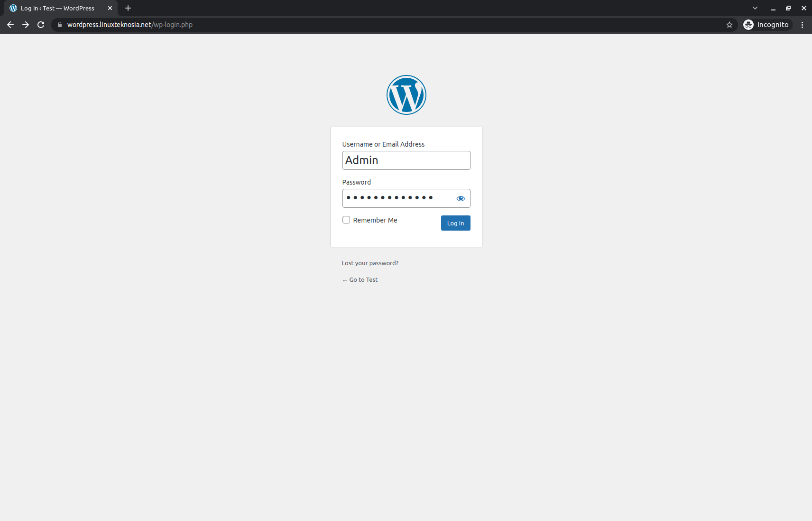The height and width of the screenshot is (521, 812).
Task: Click the browser back navigation icon
Action: tap(10, 24)
